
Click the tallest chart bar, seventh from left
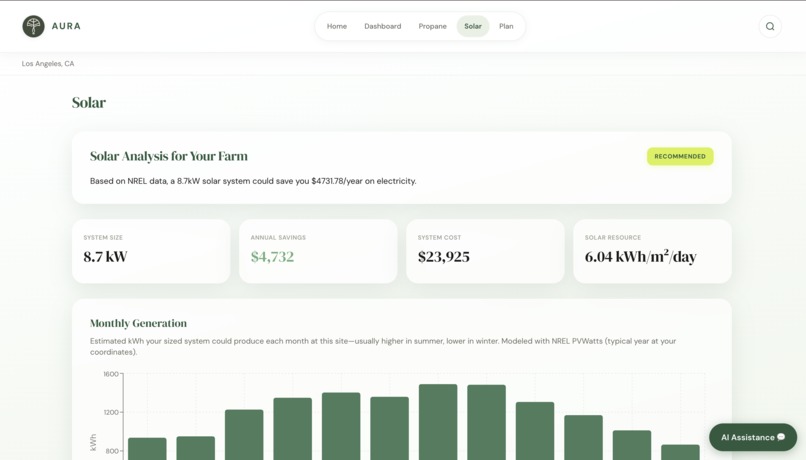(x=438, y=422)
